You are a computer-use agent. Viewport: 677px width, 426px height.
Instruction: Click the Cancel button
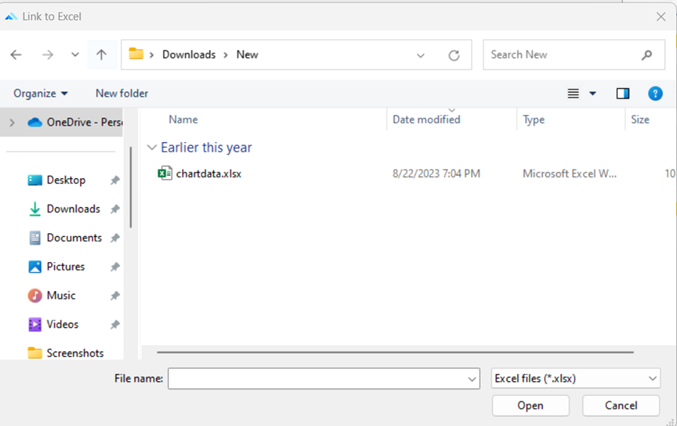pyautogui.click(x=621, y=406)
